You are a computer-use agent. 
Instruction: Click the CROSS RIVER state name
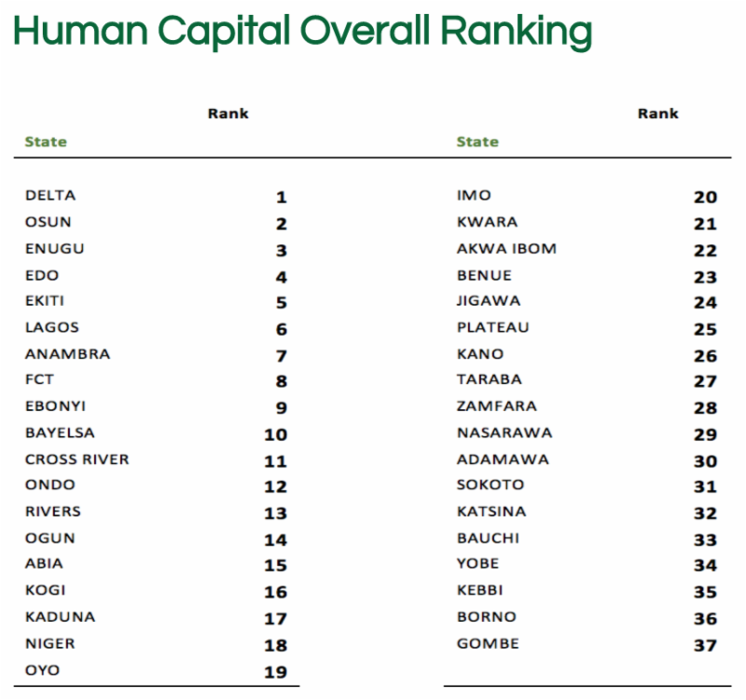(77, 459)
